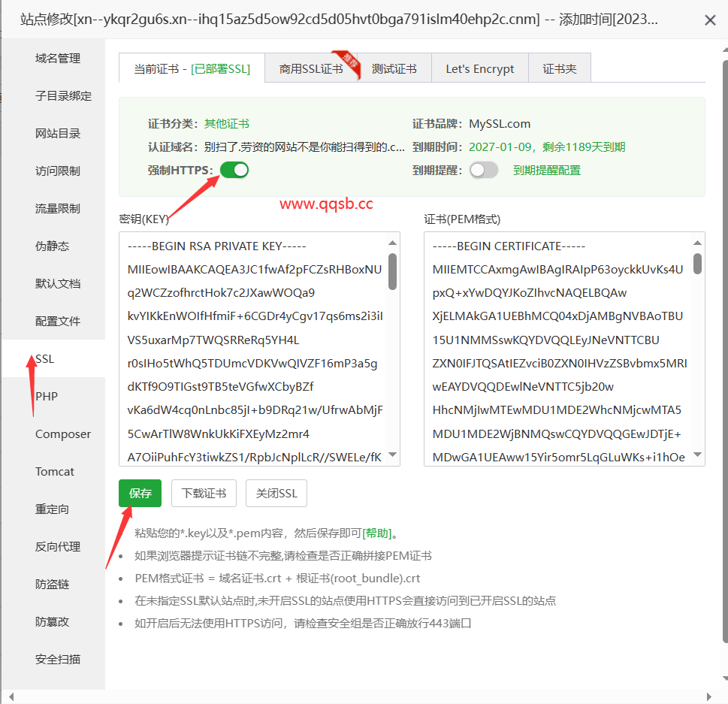Viewport: 728px width, 704px height.
Task: Disable the 强制HTTPS toggle
Action: click(x=234, y=171)
